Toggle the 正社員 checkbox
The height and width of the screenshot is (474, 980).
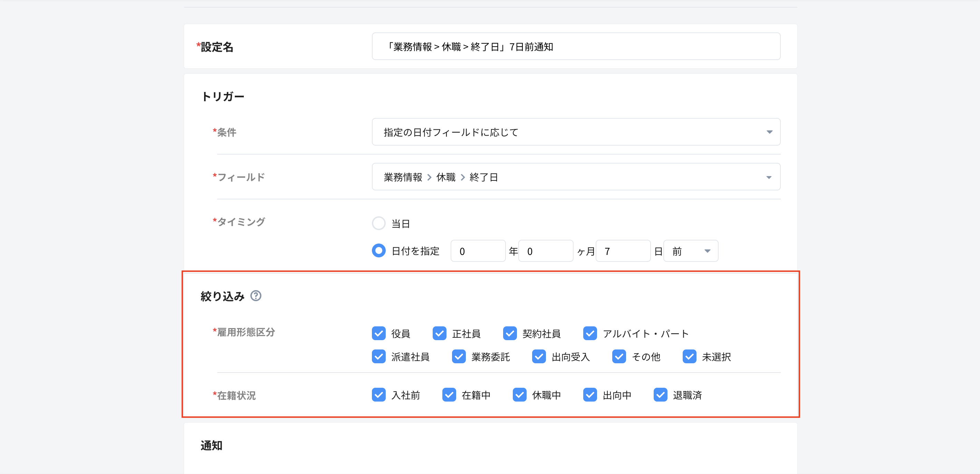pos(439,333)
